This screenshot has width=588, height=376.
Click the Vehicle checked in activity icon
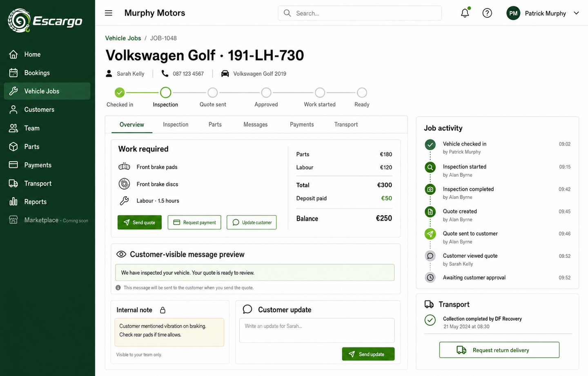click(x=430, y=145)
